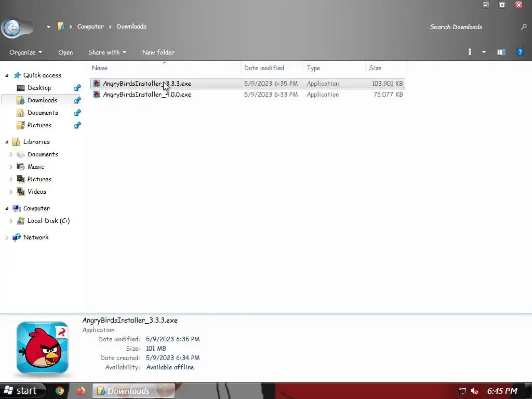Toggle the preview pane icon
This screenshot has height=399, width=532.
(x=501, y=52)
